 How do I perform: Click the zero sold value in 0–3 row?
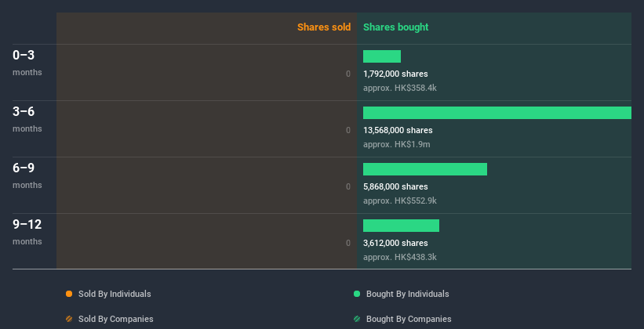pos(348,74)
